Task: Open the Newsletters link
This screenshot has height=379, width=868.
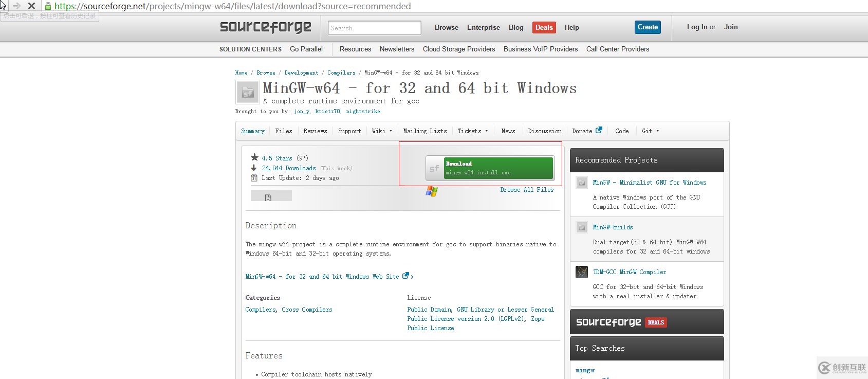Action: (397, 49)
